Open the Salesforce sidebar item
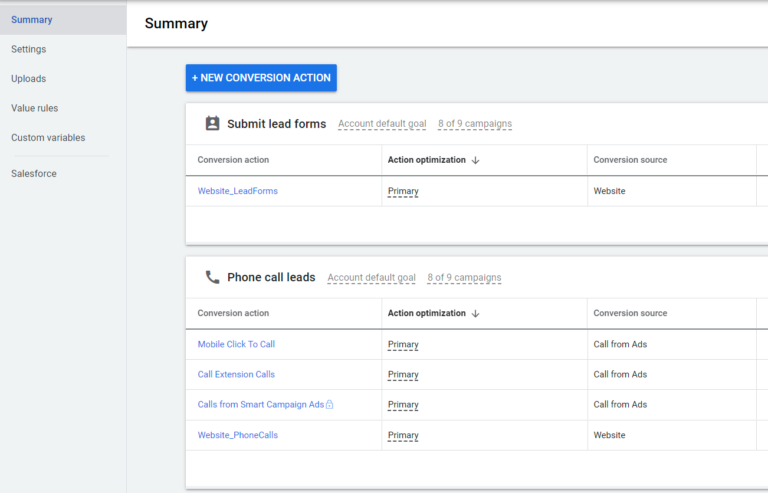Screen dimensions: 768x493 [34, 174]
